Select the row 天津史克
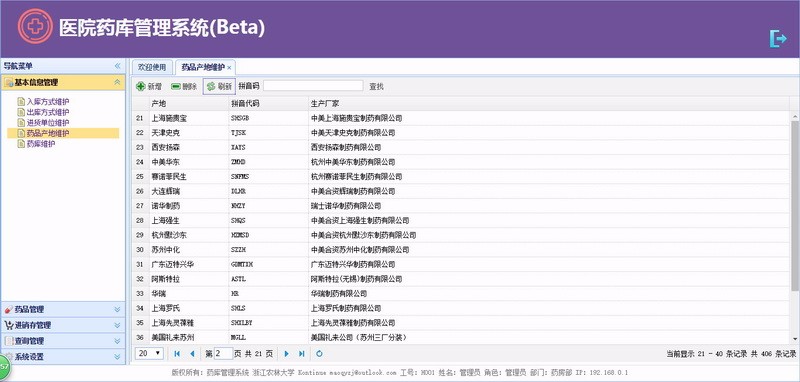This screenshot has width=800, height=382. [x=461, y=133]
